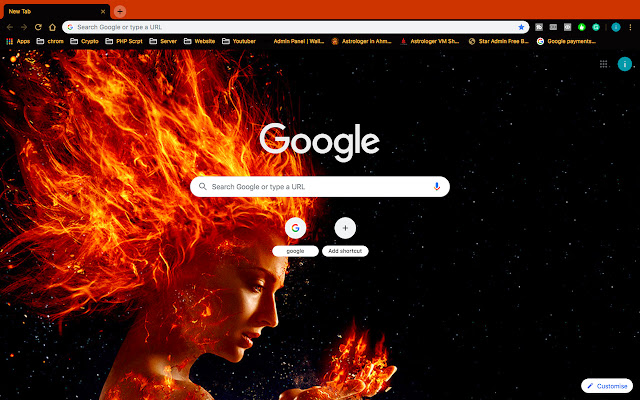The height and width of the screenshot is (400, 640).
Task: Expand the Server bookmarks folder
Action: coord(163,41)
